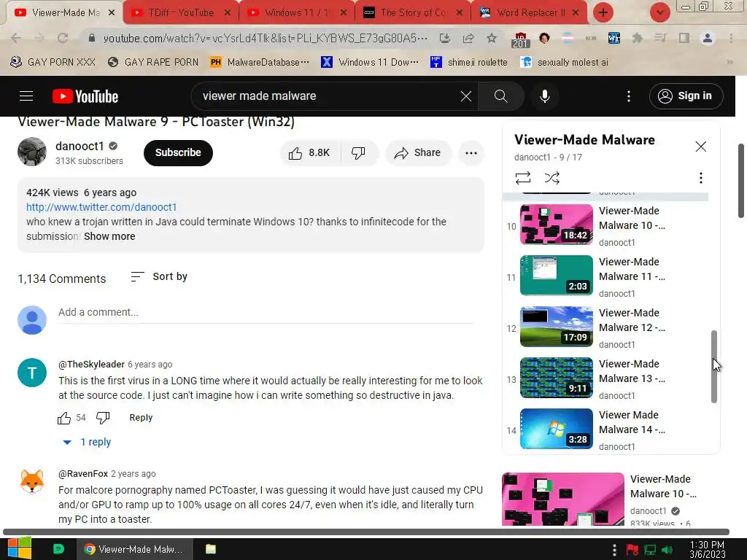Switch to the Windows 11 tab
Image resolution: width=747 pixels, height=560 pixels.
296,12
